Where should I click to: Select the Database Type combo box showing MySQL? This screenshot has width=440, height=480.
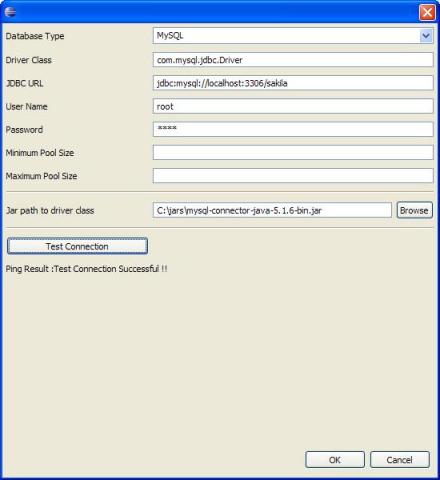click(293, 36)
